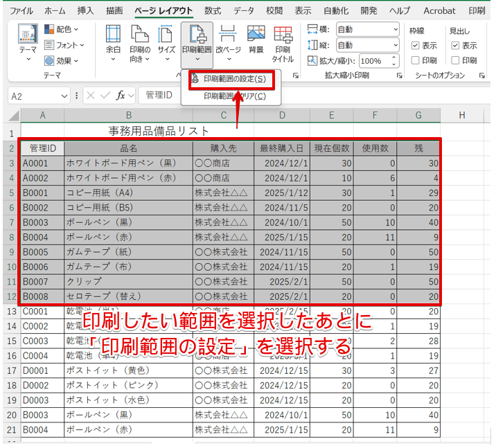Viewport: 496px width, 448px height.
Task: Open the ファイル tab
Action: coord(21,11)
